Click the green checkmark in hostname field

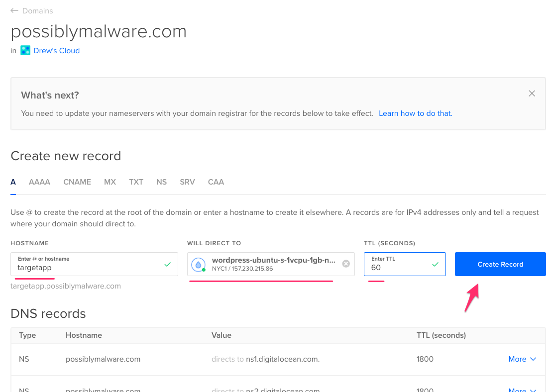pos(168,264)
